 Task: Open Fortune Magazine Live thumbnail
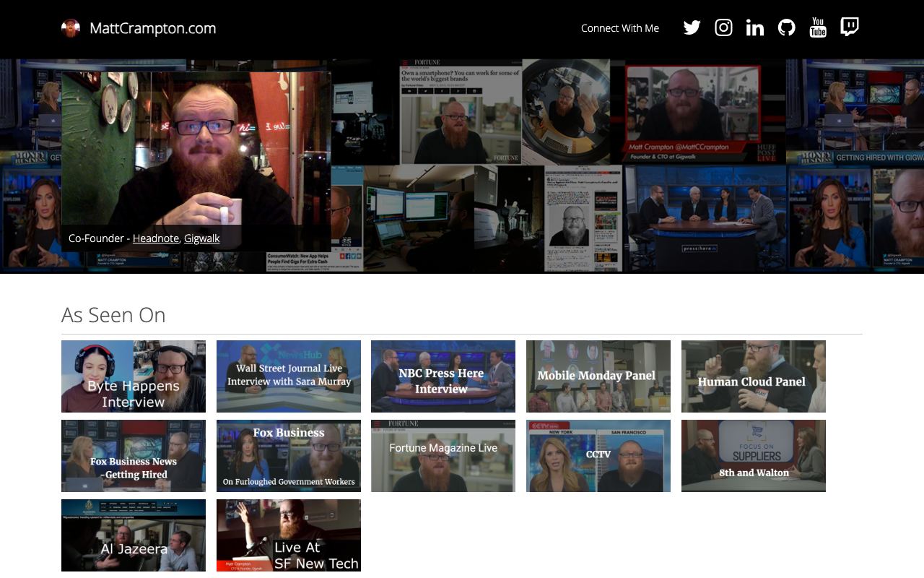point(443,456)
